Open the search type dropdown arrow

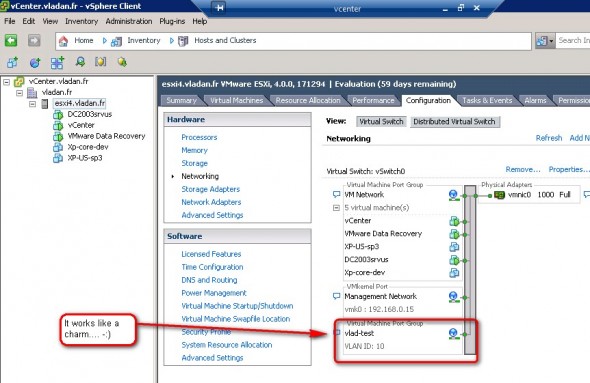click(x=551, y=41)
